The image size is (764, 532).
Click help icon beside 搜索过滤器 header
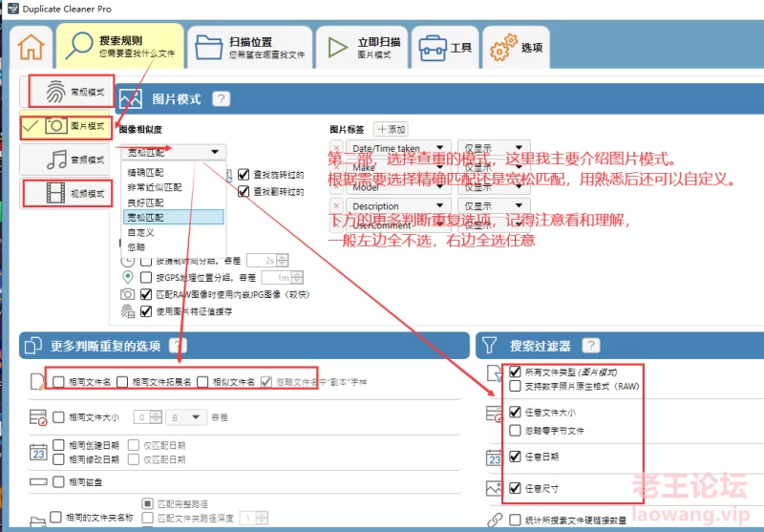click(x=591, y=346)
